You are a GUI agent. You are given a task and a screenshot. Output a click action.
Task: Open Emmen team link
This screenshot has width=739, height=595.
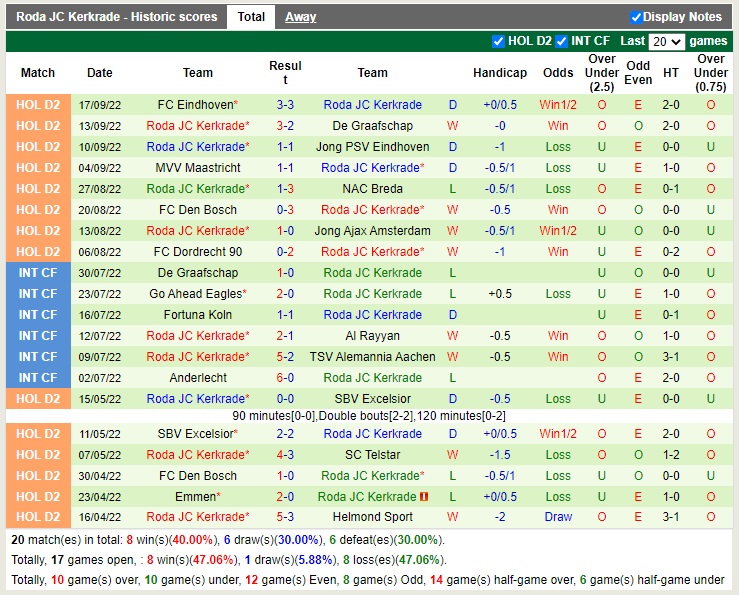pos(195,496)
